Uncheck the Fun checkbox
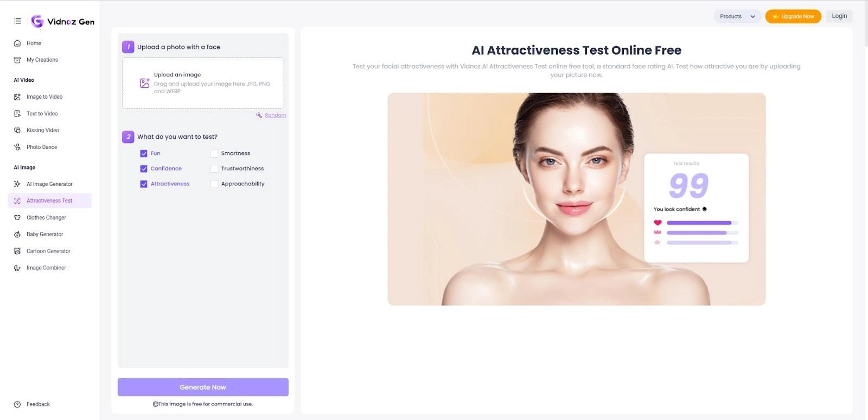 tap(144, 153)
